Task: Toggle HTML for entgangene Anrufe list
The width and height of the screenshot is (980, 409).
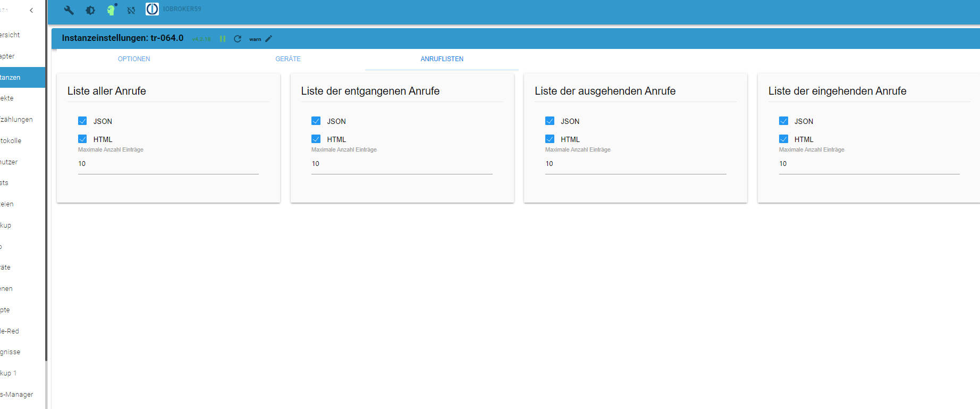Action: click(316, 139)
